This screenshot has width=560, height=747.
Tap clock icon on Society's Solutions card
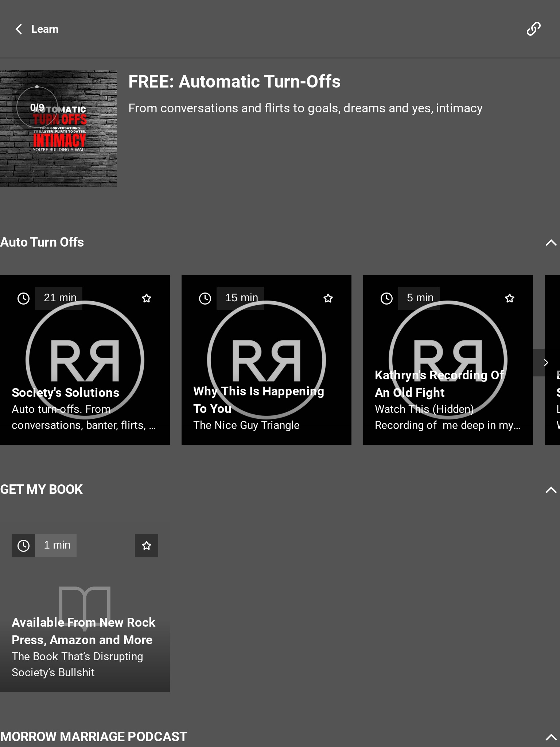[24, 298]
